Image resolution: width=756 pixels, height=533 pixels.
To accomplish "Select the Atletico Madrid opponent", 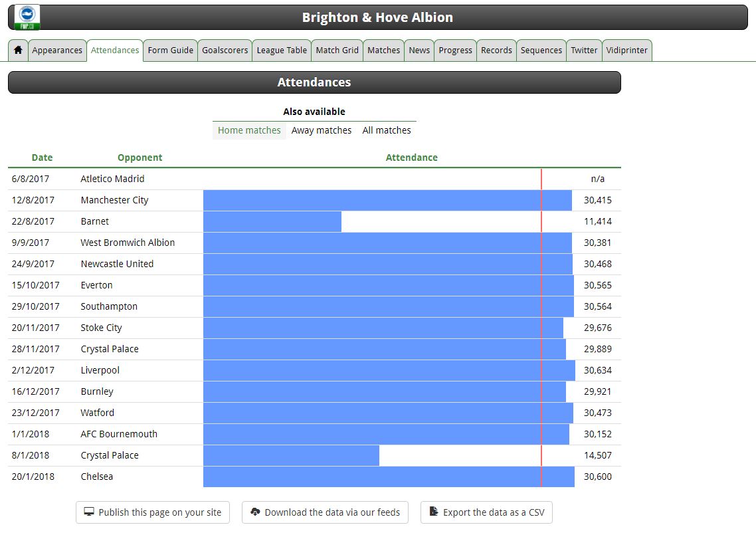I will point(112,179).
